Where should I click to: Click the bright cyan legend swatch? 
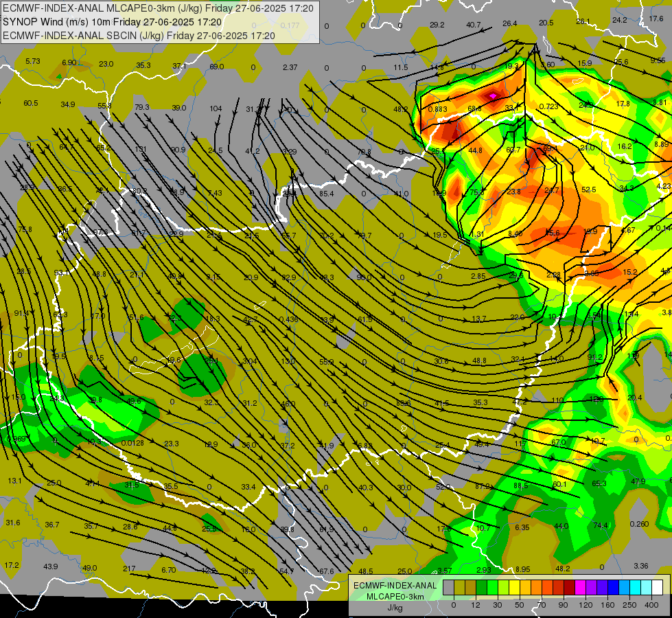636,588
